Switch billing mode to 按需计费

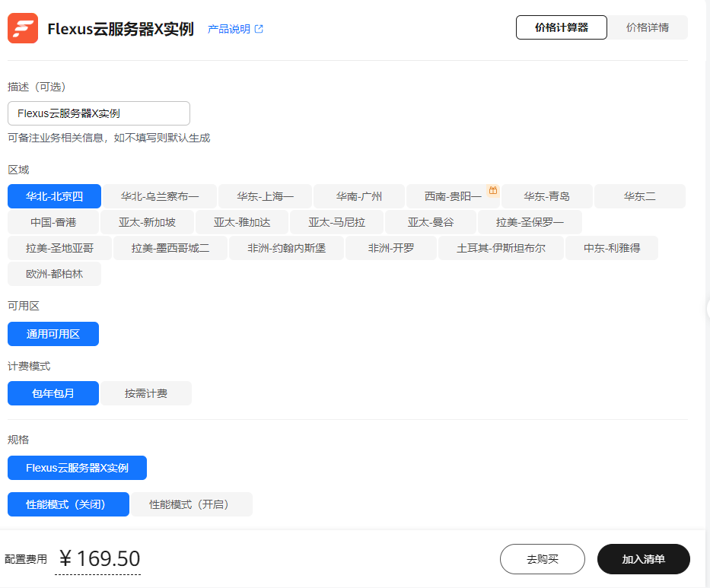pos(146,393)
